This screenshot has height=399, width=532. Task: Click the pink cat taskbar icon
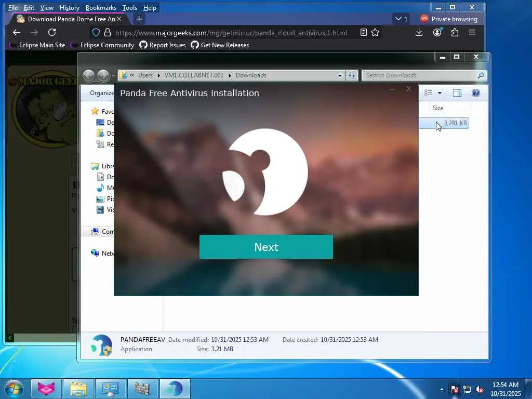[x=46, y=389]
